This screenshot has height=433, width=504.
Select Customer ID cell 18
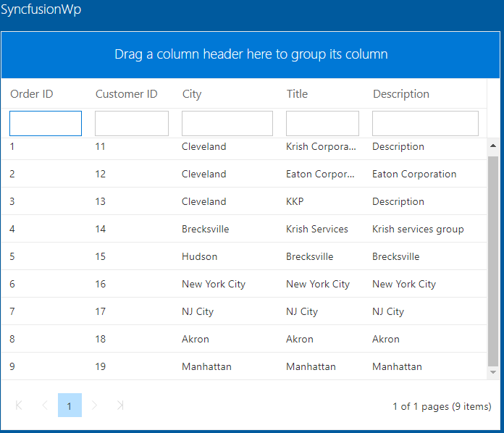100,339
